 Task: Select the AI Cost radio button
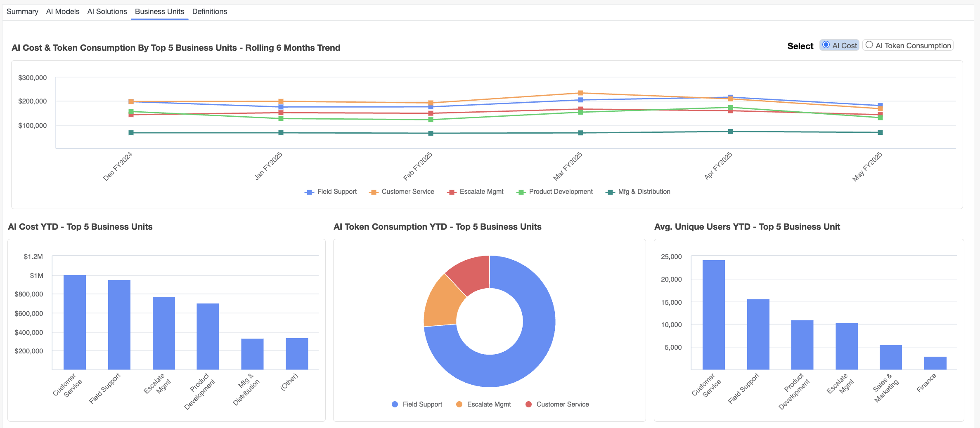pyautogui.click(x=826, y=45)
